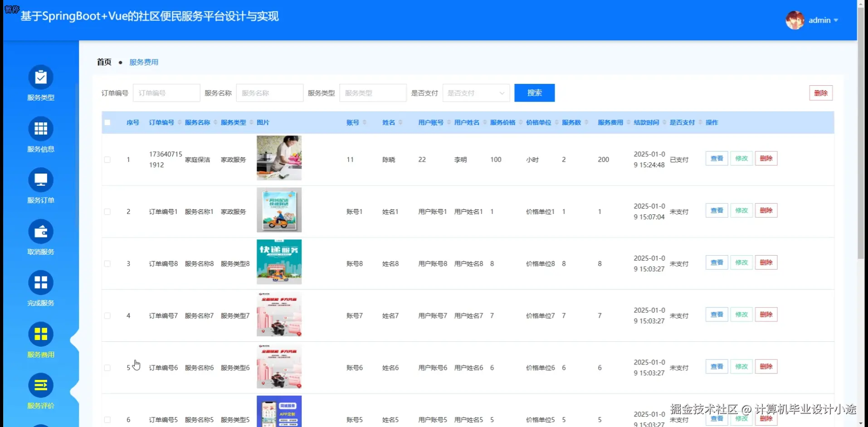Viewport: 868px width, 427px height.
Task: Sort by 用户姓名 column arrows
Action: (485, 122)
